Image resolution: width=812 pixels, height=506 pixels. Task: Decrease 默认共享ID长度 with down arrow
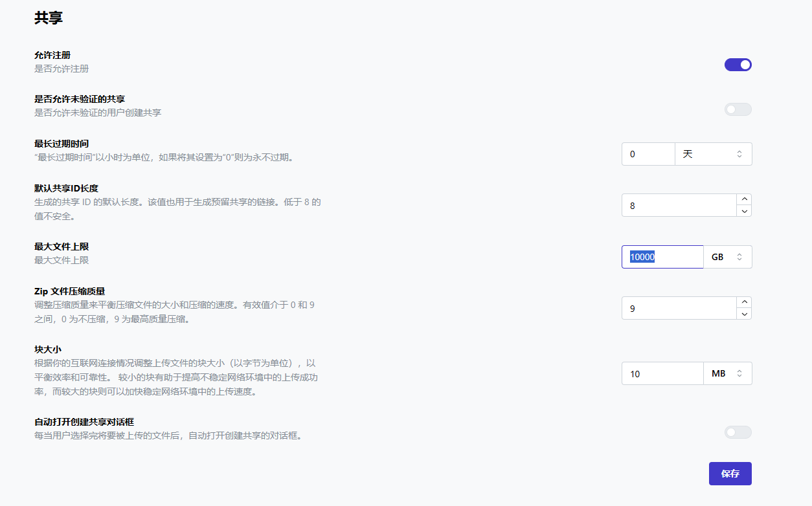coord(745,211)
